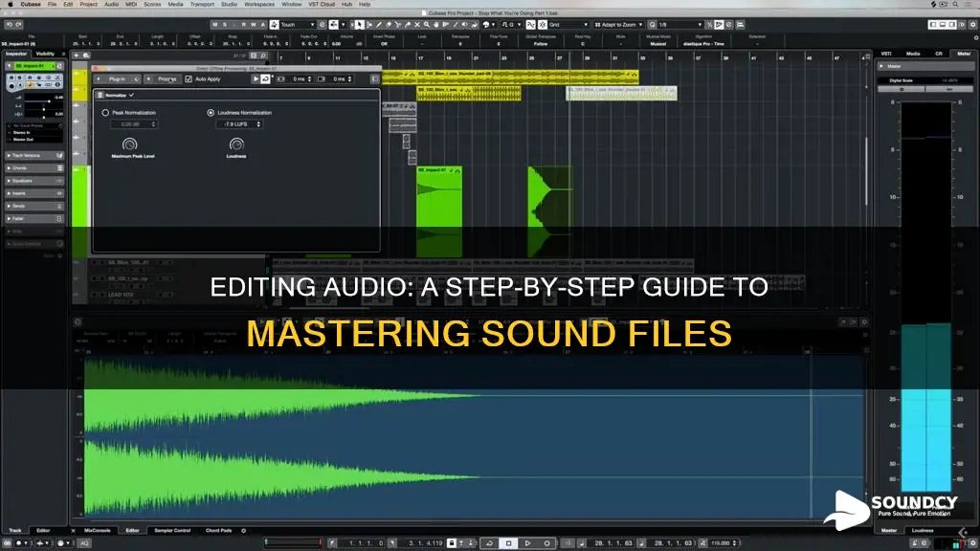Click the vertical scrollbar of arrangement area
The width and height of the screenshot is (980, 551).
coord(866,172)
